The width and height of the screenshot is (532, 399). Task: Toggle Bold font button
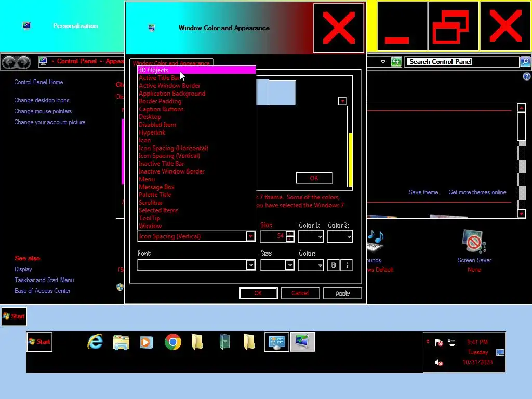[334, 265]
